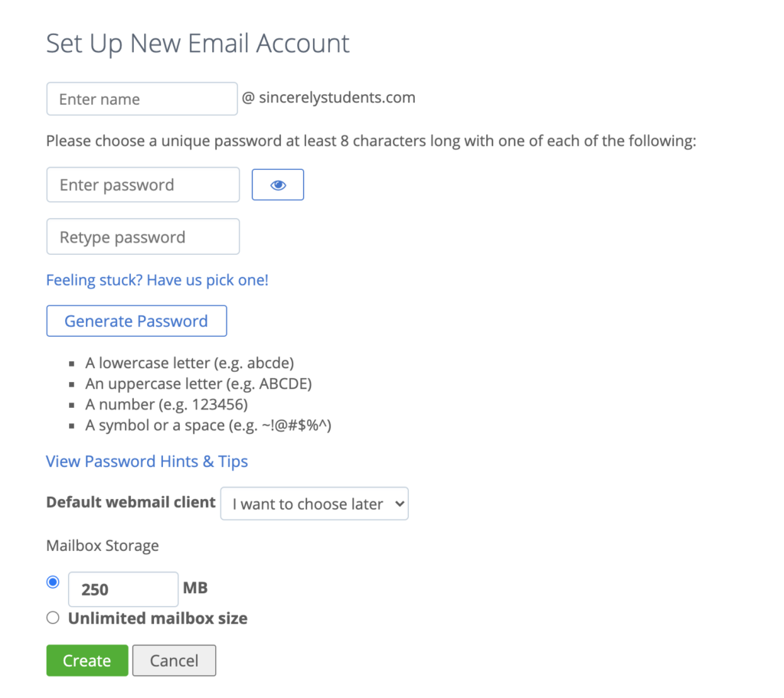Open 'Feeling stuck? Have us pick one!' link
Image resolution: width=784 pixels, height=698 pixels.
pos(157,280)
